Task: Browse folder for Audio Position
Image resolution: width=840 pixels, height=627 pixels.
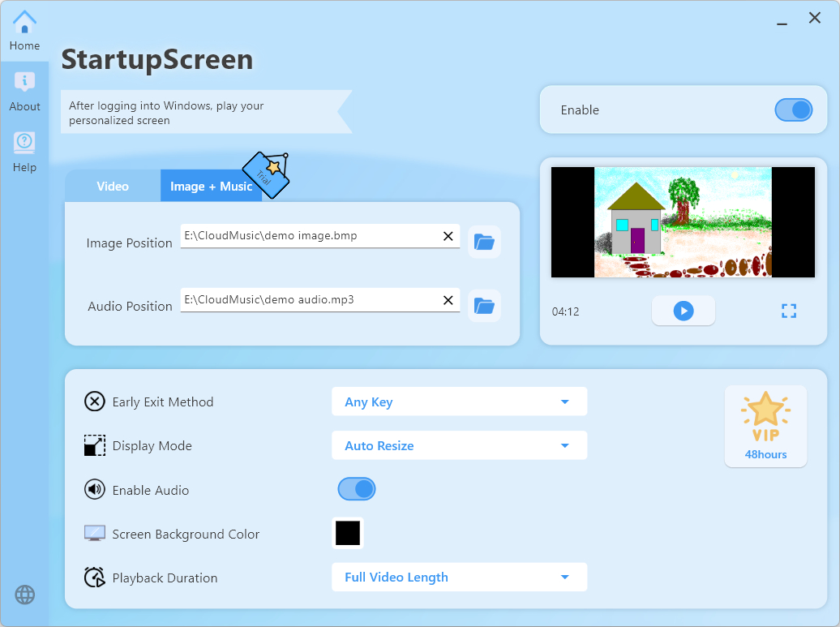Action: pyautogui.click(x=484, y=306)
